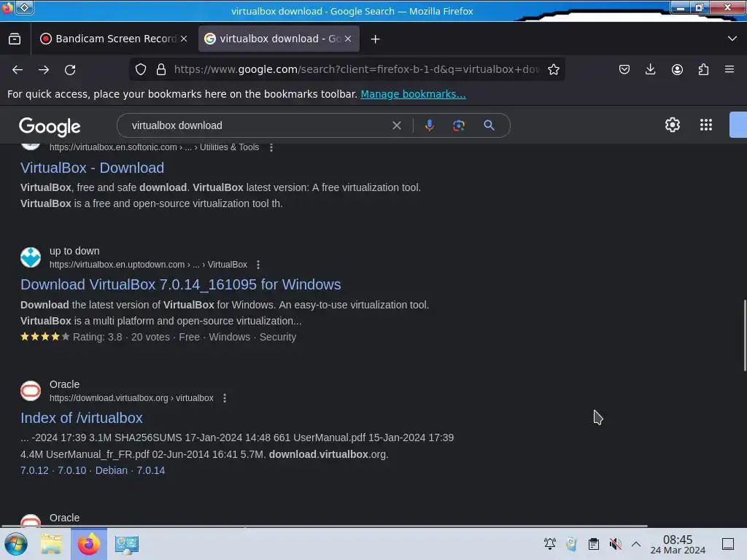Open the 7.0.14 sitelink
747x560 pixels.
(150, 470)
